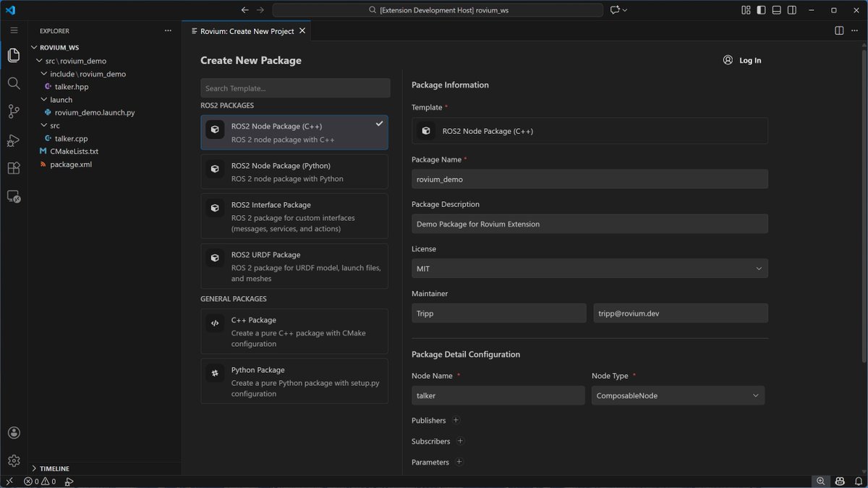
Task: Select the Rovium: Create New Project tab
Action: pos(247,30)
